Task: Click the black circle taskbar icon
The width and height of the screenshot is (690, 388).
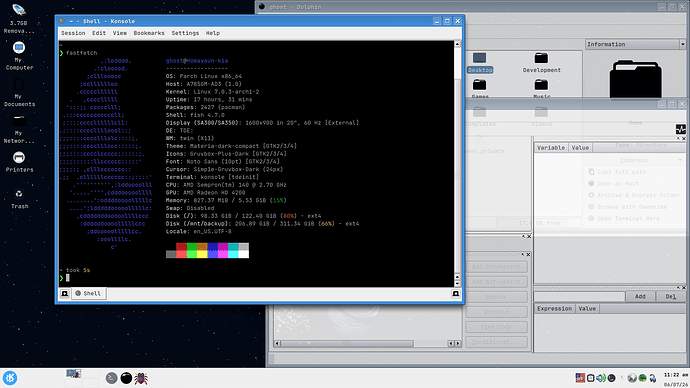Action: click(126, 378)
